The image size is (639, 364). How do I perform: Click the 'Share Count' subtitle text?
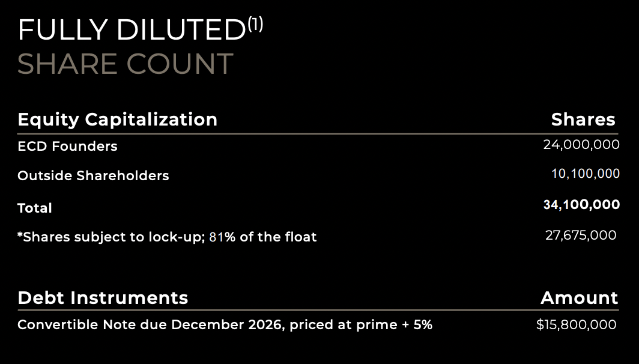125,65
